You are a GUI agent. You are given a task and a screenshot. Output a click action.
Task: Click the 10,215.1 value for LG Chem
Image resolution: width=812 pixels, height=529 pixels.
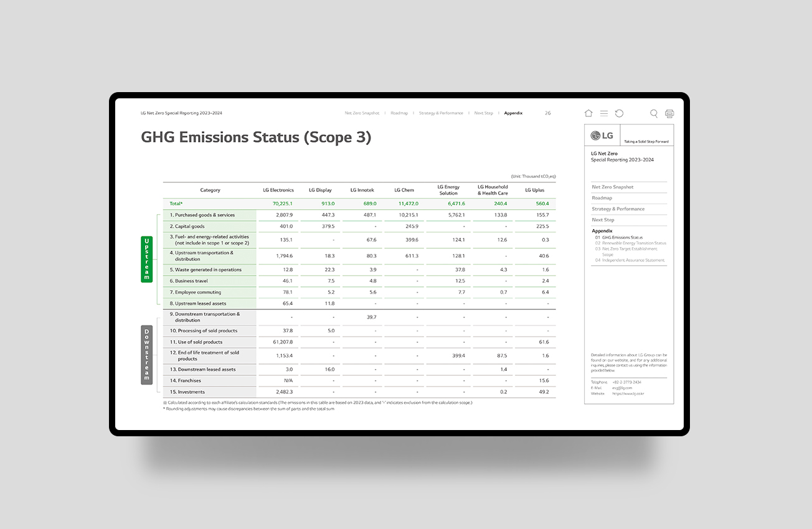point(408,215)
